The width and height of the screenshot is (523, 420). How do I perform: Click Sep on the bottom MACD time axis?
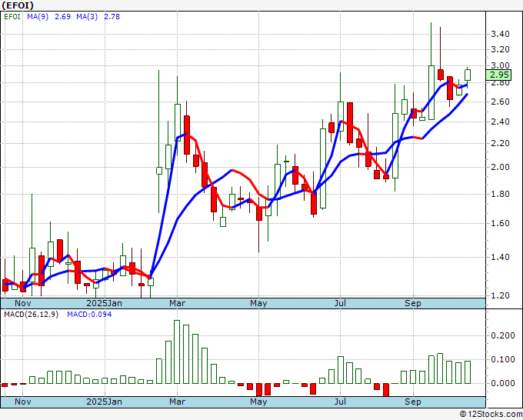[413, 402]
